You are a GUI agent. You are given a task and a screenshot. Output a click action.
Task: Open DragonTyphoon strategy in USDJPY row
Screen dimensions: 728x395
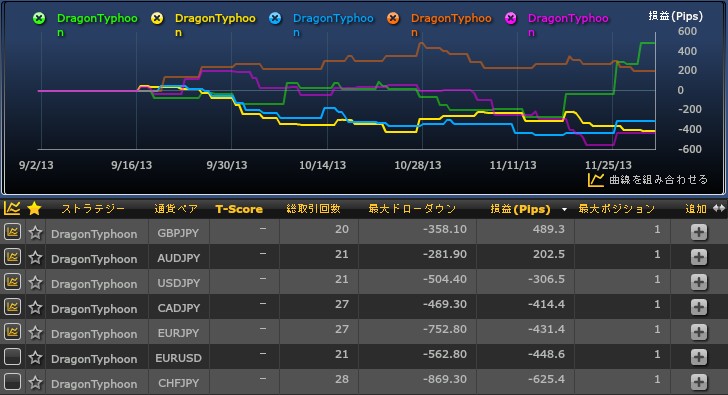click(94, 284)
